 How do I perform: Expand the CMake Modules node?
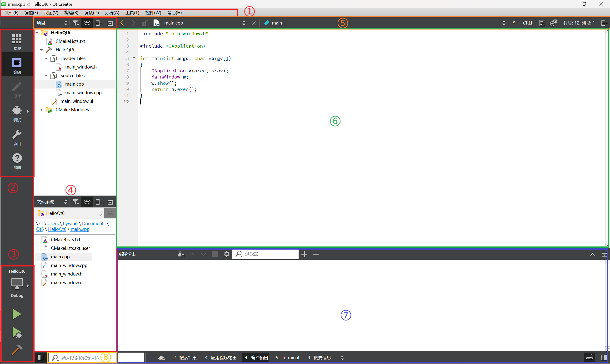41,110
